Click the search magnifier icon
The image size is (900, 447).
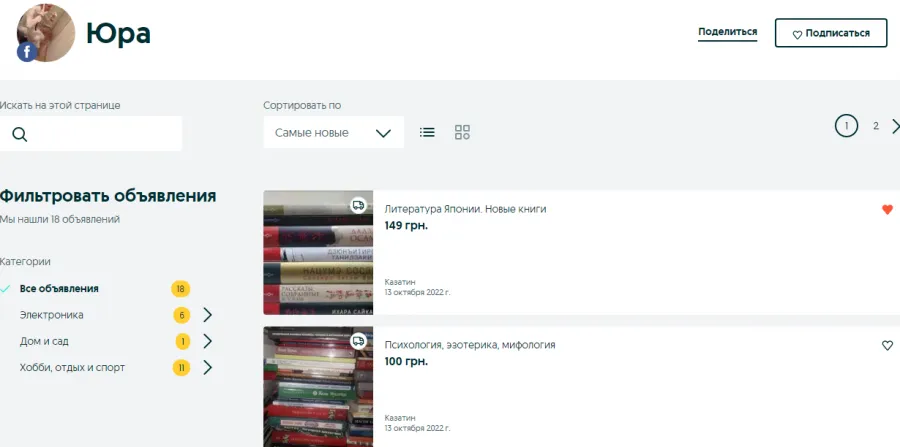click(20, 135)
